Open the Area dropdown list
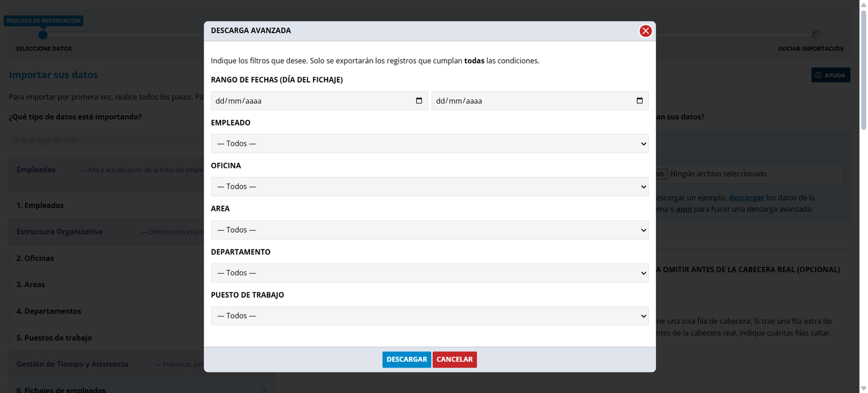 point(430,230)
